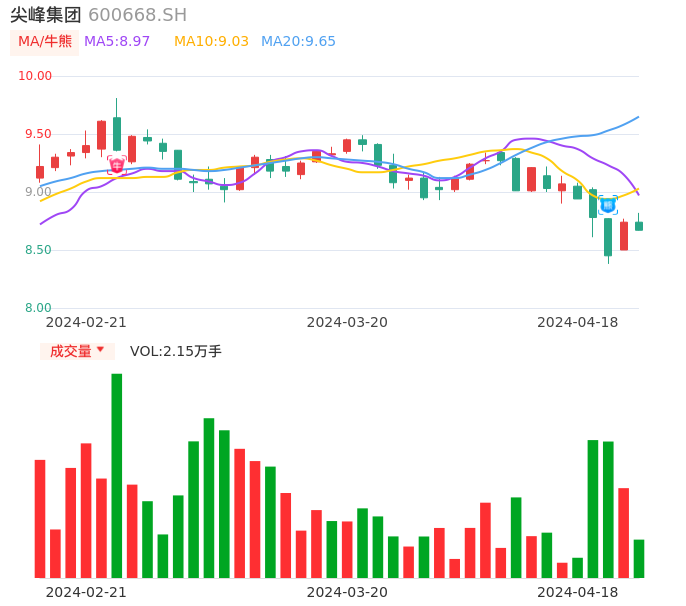The height and width of the screenshot is (606, 686).
Task: Click the 8.50 price axis label
Action: (x=38, y=250)
